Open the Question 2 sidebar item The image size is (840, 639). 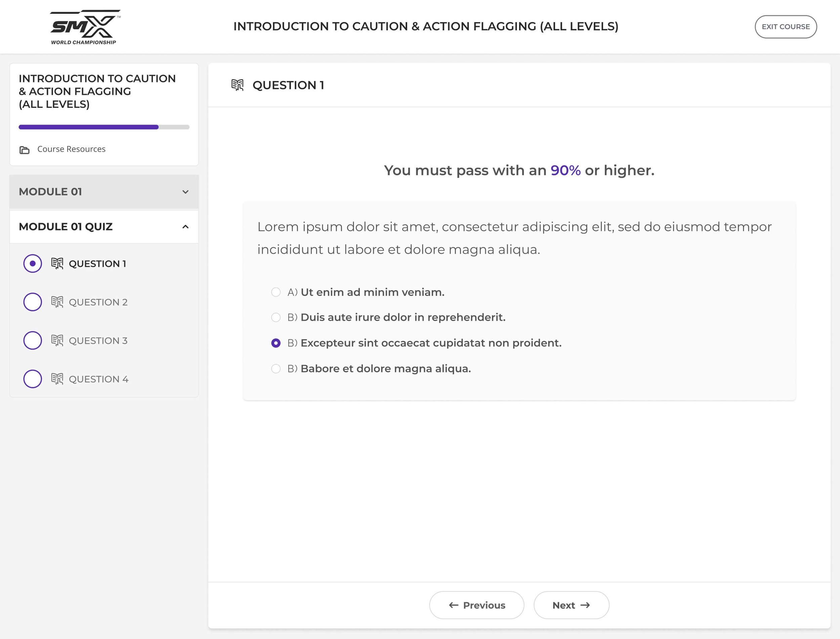(x=98, y=302)
